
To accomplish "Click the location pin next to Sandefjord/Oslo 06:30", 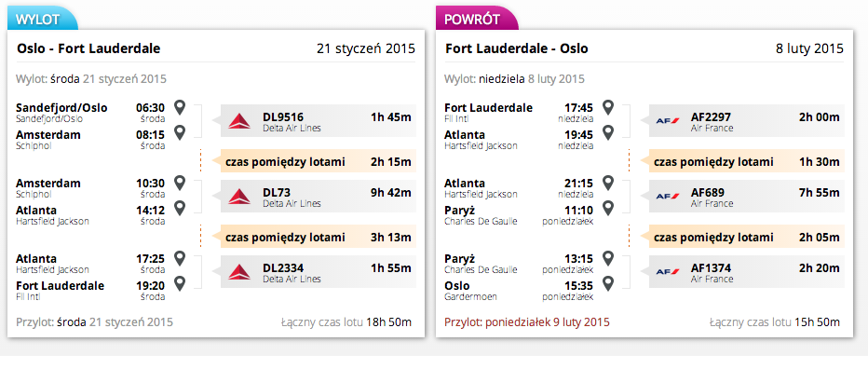I will 179,107.
